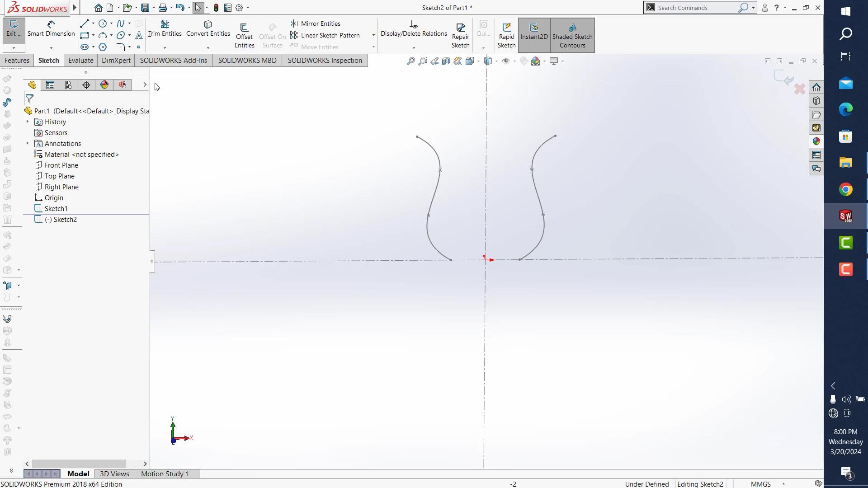
Task: Open the Evaluate tab
Action: pos(80,61)
